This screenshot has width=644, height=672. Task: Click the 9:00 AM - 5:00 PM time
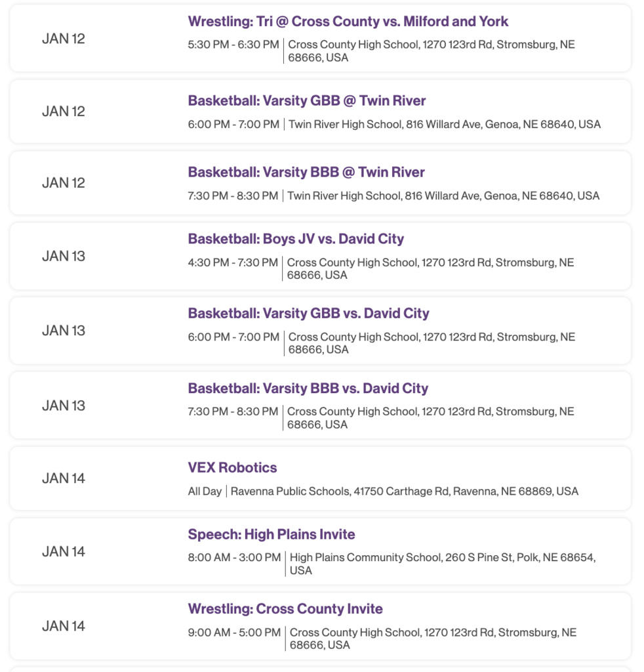[x=234, y=632]
